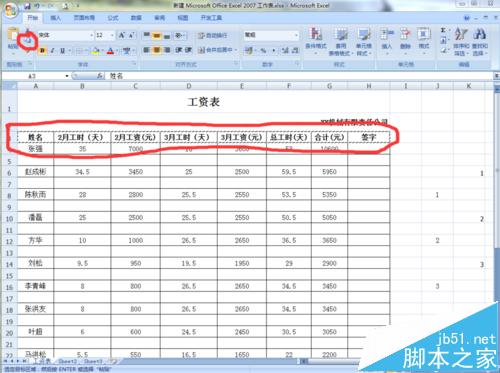Click the Paste clipboard icon
500x373 pixels.
pos(13,34)
